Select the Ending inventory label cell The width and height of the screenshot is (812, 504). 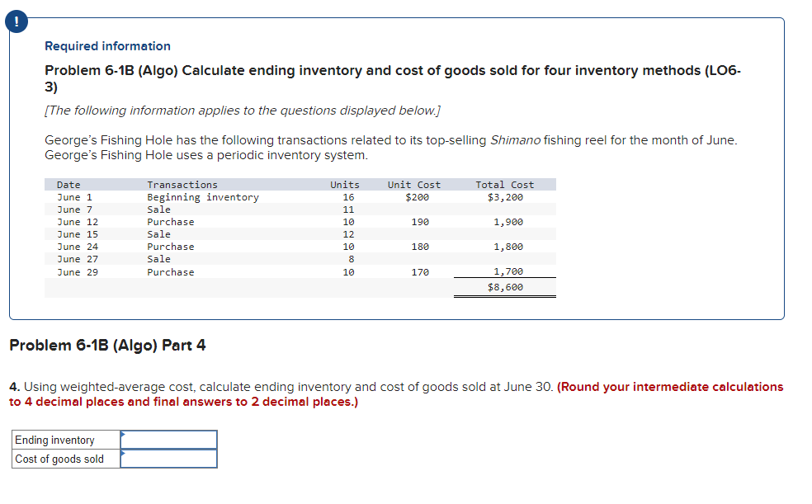(58, 440)
